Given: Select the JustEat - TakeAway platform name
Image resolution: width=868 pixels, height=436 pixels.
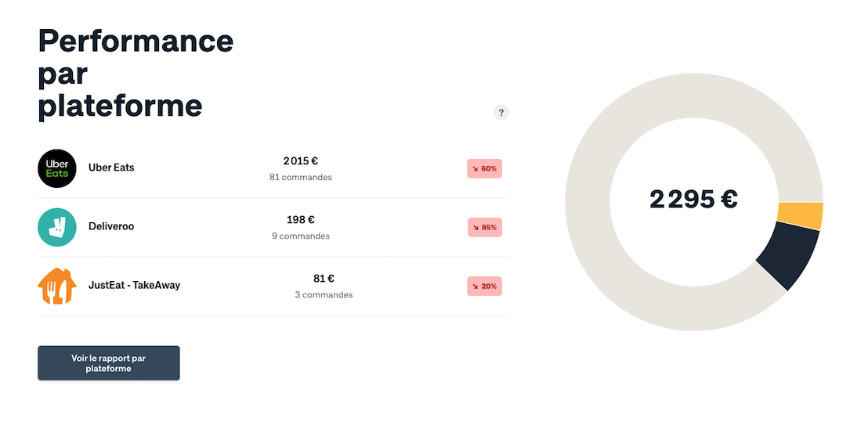Looking at the screenshot, I should (x=134, y=285).
